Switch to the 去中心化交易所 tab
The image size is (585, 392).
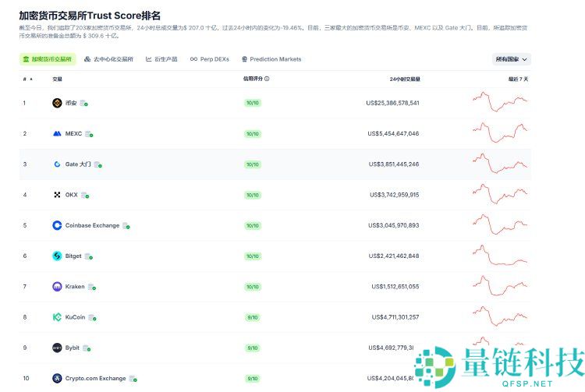pyautogui.click(x=108, y=59)
